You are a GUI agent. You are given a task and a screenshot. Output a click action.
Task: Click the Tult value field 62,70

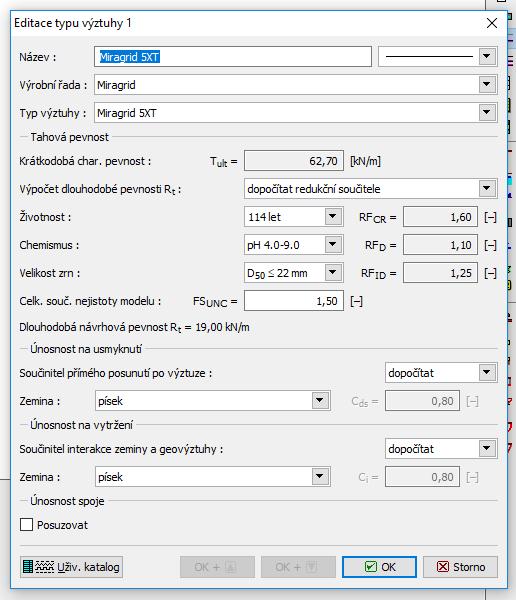pyautogui.click(x=294, y=161)
